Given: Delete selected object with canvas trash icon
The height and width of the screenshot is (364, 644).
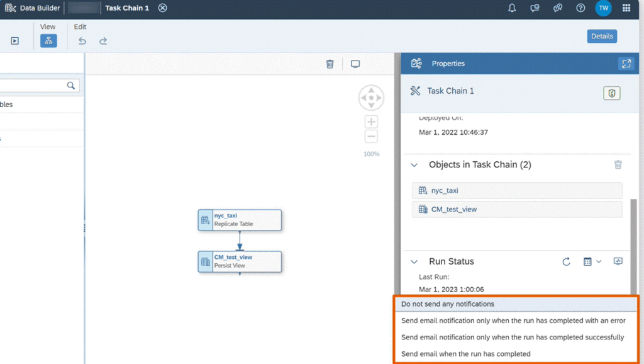Looking at the screenshot, I should [330, 64].
